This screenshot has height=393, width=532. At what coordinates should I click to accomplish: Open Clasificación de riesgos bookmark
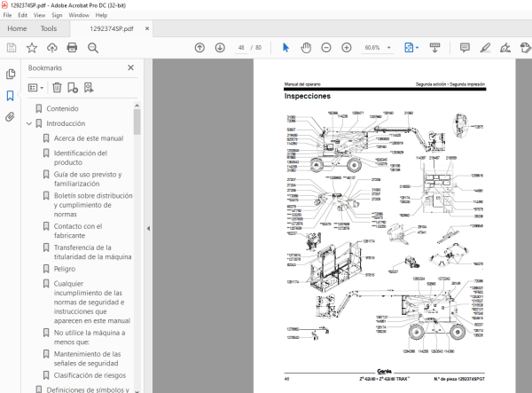click(x=90, y=375)
